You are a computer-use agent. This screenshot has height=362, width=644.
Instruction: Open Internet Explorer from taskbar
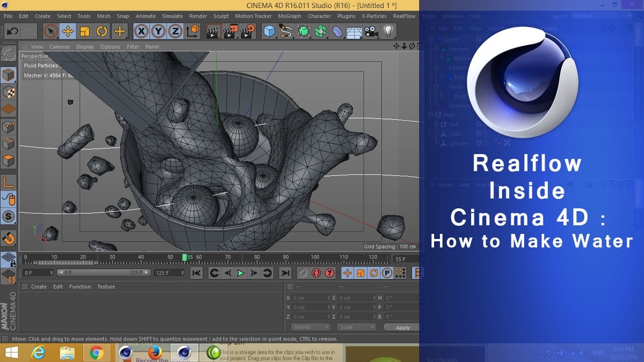tap(38, 353)
